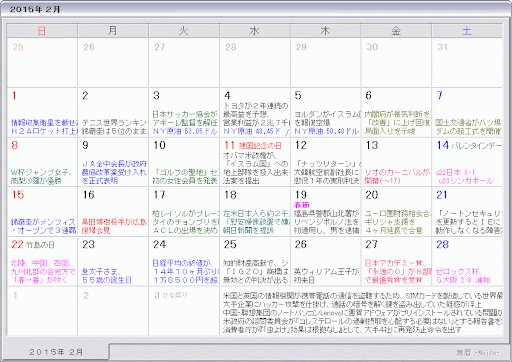Open February 3 日本サッカー協会 entry
The image size is (512, 362).
185,118
